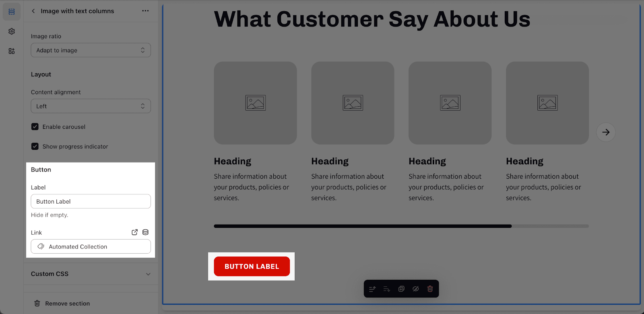Select the second placeholder image
This screenshot has height=314, width=644.
(353, 103)
